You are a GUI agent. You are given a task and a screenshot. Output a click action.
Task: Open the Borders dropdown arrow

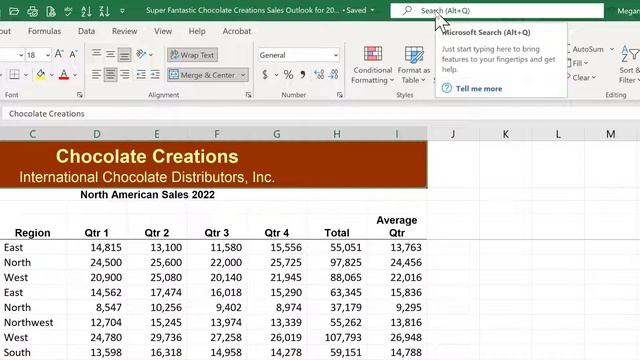[26, 75]
